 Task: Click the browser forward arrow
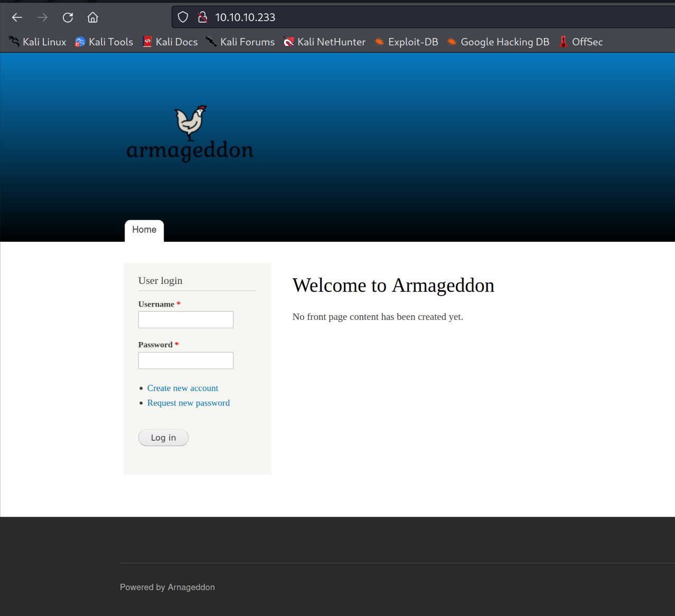tap(42, 17)
